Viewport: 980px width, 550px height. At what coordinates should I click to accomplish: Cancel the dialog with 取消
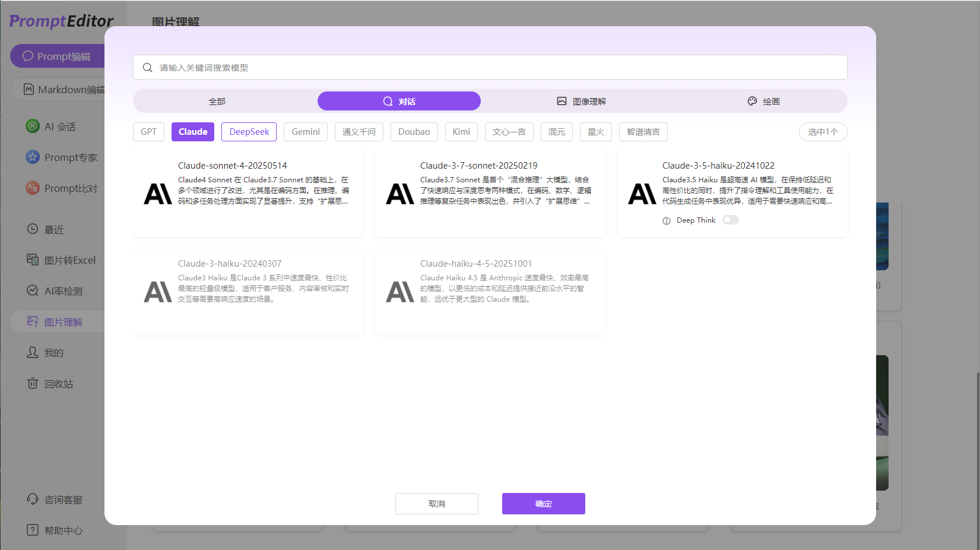coord(436,503)
